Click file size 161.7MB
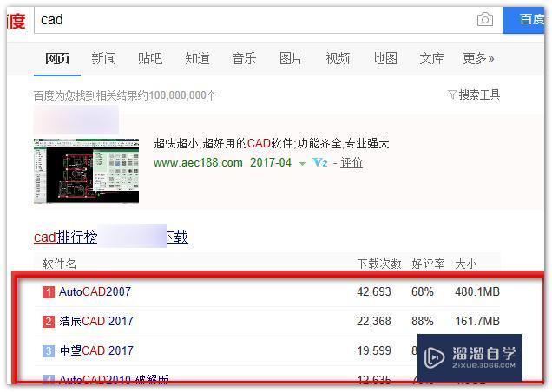 click(x=477, y=321)
